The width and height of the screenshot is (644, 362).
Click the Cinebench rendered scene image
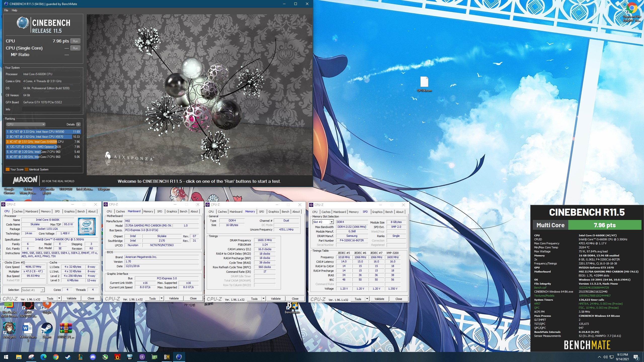coord(199,95)
